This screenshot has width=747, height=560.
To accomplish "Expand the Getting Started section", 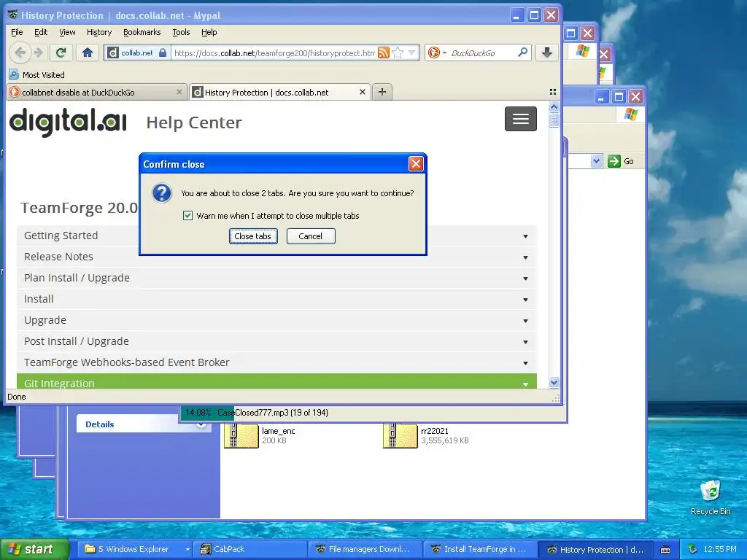I will click(x=276, y=236).
